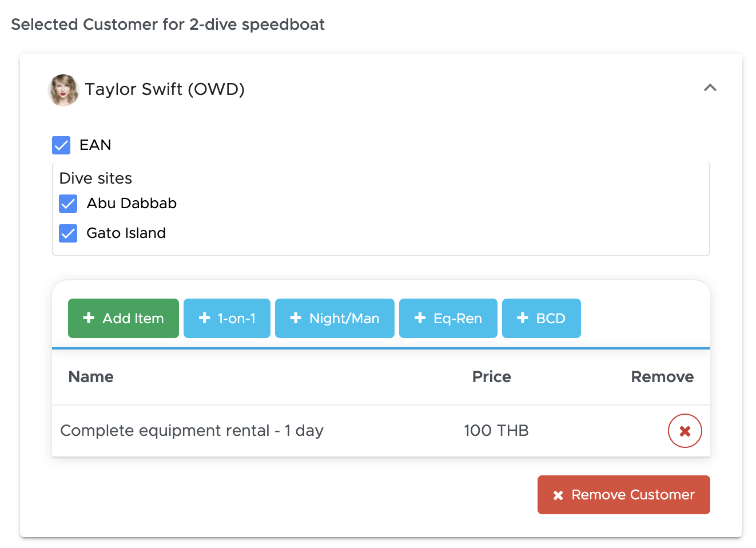This screenshot has height=548, width=756.
Task: Click Taylor Swift's profile avatar
Action: [63, 90]
